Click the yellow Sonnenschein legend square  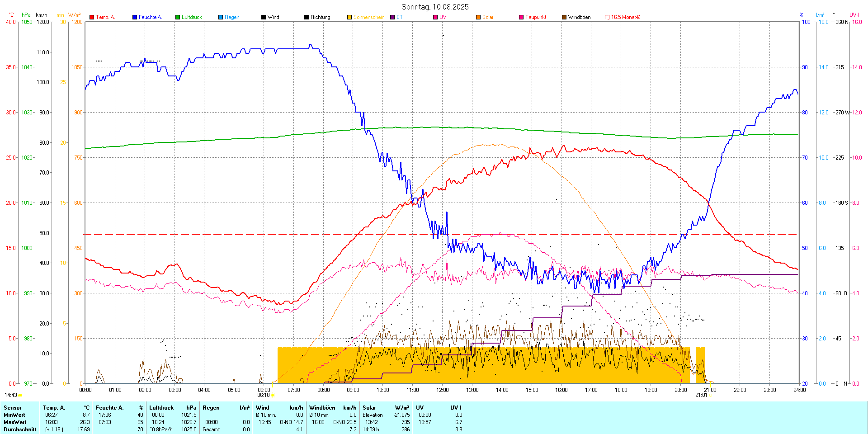point(349,17)
